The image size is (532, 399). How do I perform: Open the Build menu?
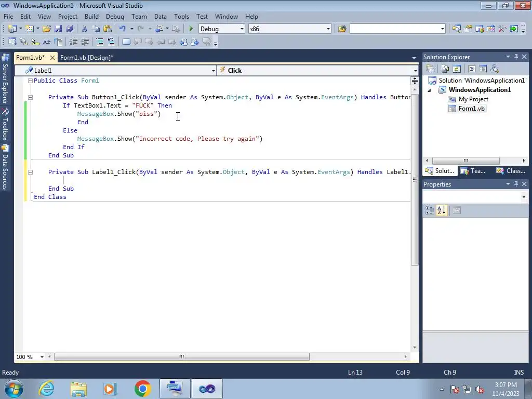(x=91, y=16)
